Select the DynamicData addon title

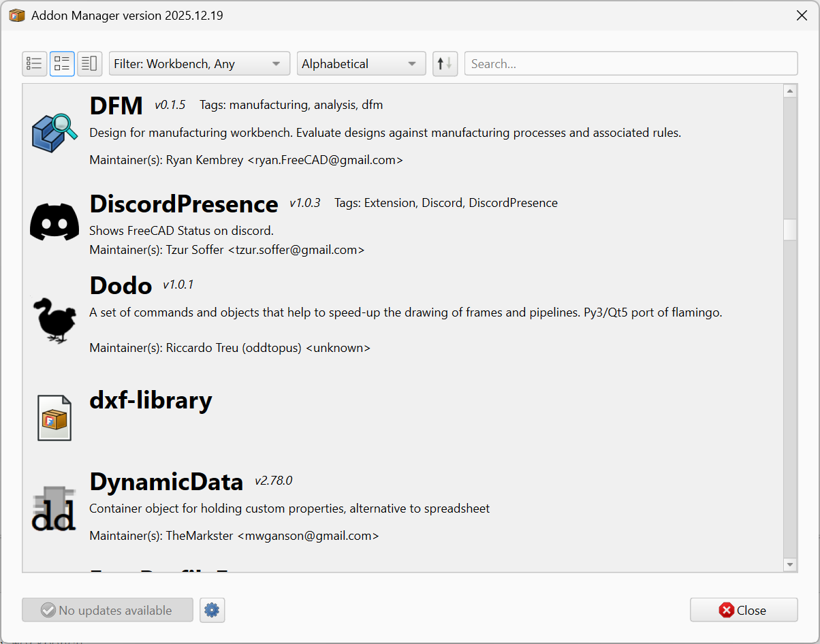166,481
